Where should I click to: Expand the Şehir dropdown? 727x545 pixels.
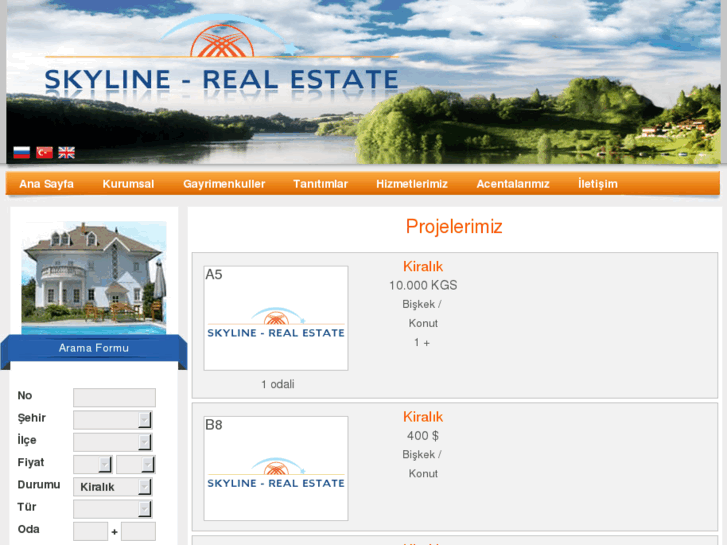[x=113, y=420]
